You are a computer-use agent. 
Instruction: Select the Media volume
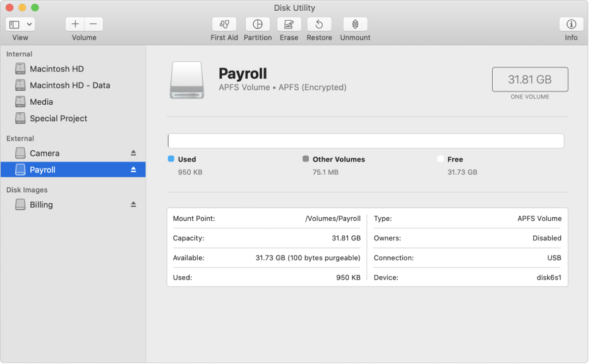pos(73,102)
